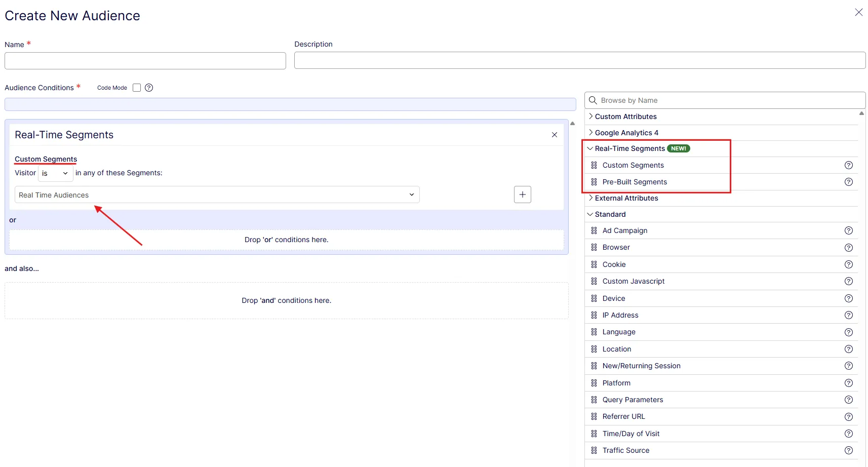Click the attribute list scroll-up arrow
The height and width of the screenshot is (467, 868).
tap(861, 113)
